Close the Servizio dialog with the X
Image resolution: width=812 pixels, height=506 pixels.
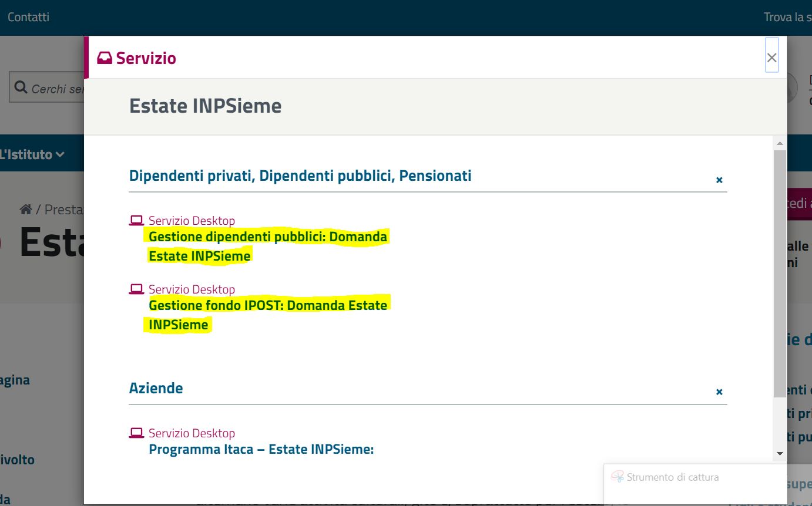click(771, 58)
